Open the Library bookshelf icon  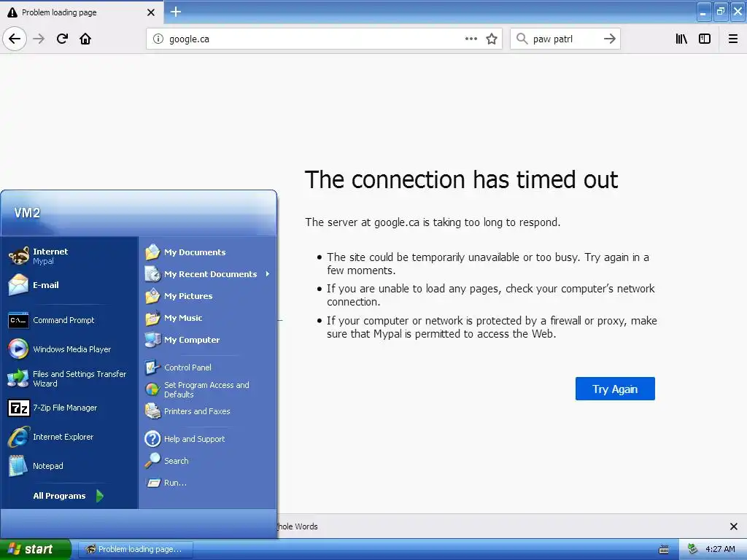tap(681, 39)
